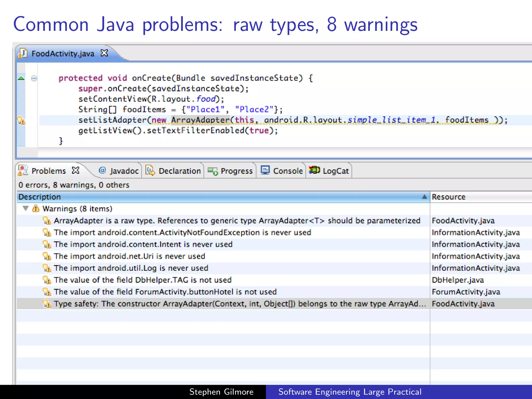This screenshot has width=532, height=399.
Task: Click the Javadoc @ icon
Action: [x=102, y=170]
